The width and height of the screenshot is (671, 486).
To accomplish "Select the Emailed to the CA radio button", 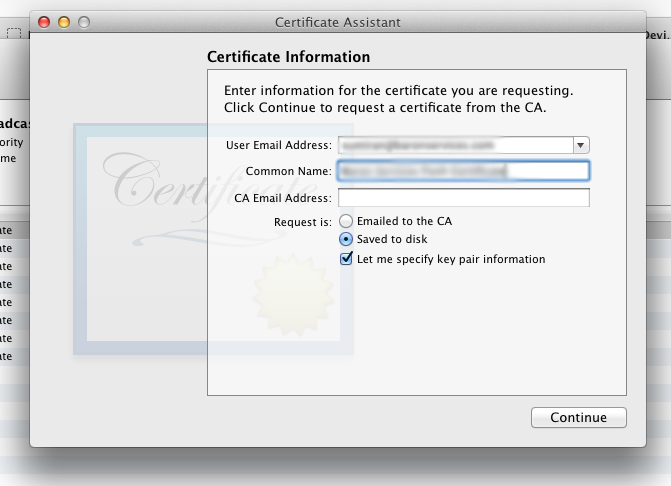I will click(x=346, y=221).
